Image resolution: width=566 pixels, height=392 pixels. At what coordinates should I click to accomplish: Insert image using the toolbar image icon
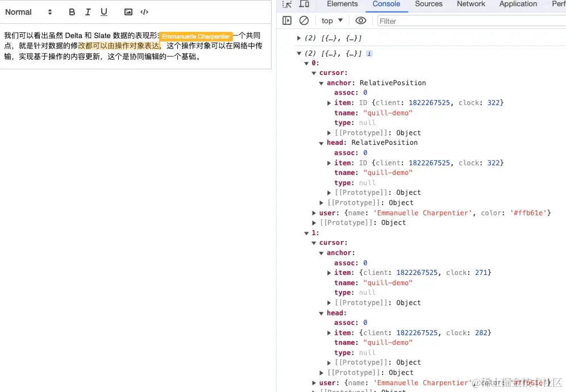pos(128,12)
